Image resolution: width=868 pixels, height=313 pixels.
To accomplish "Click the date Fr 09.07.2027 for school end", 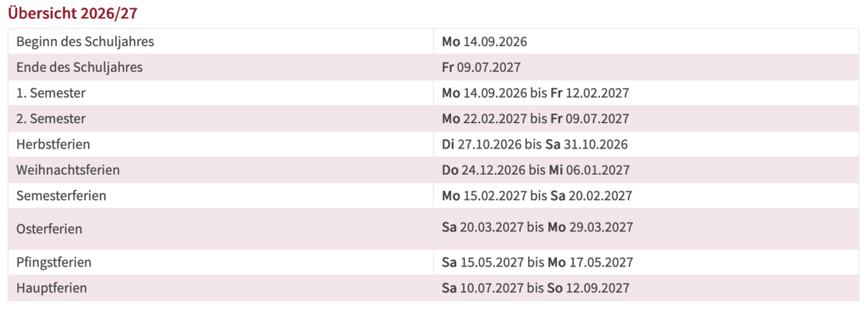I will click(x=481, y=68).
